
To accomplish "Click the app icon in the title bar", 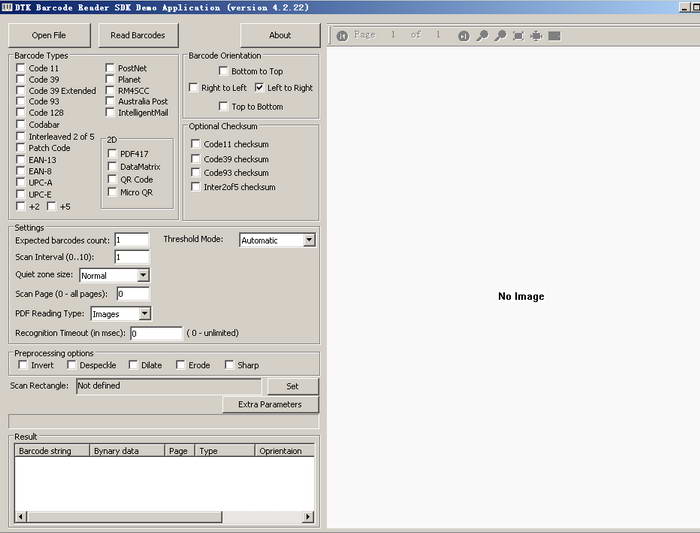I will click(x=7, y=7).
